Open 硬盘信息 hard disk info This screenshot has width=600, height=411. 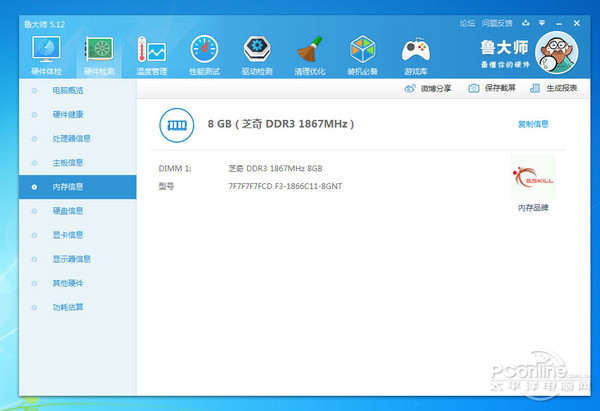69,211
